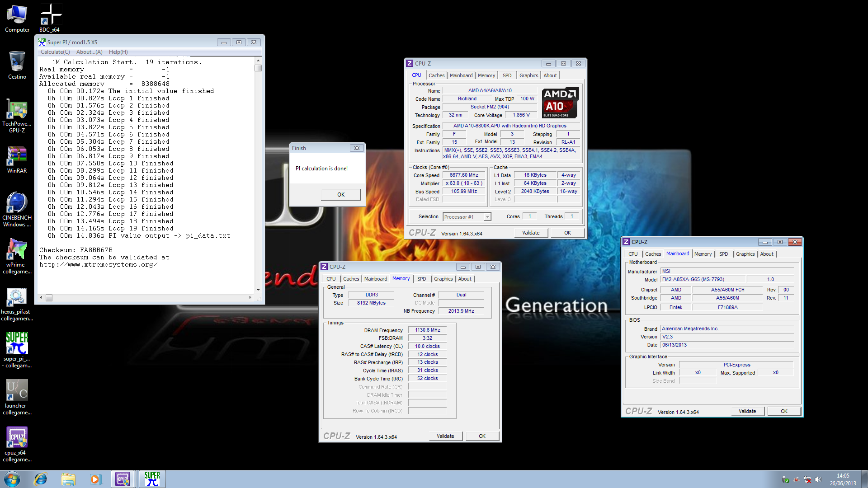The width and height of the screenshot is (868, 488).
Task: Open Windows Explorer folder from taskbar
Action: pos(68,479)
